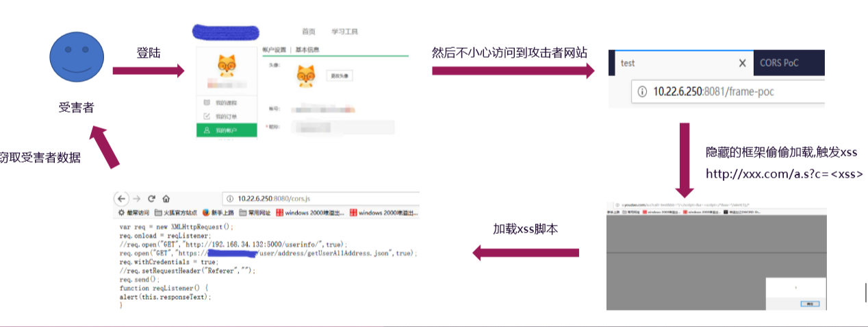Click the commented req.setRequestHeader Referer line

(x=188, y=271)
